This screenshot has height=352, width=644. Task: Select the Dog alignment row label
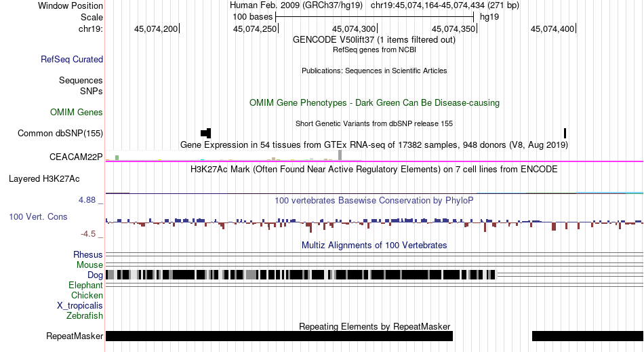pos(95,275)
